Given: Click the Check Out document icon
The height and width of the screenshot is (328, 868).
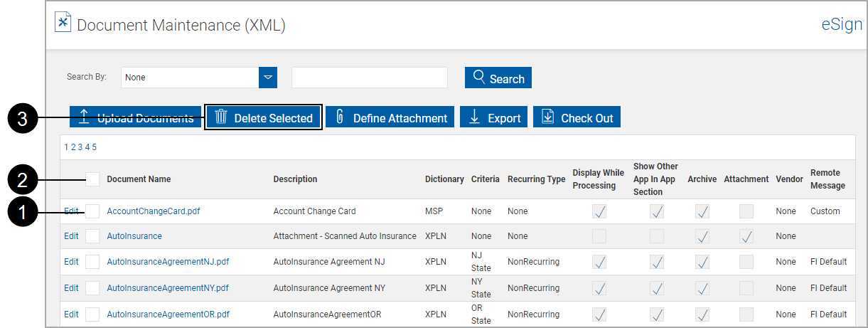Looking at the screenshot, I should point(547,117).
